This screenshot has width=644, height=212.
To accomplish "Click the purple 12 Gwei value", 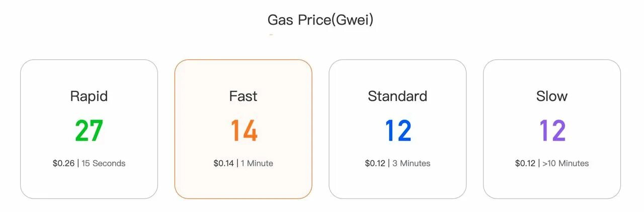I will coord(552,131).
